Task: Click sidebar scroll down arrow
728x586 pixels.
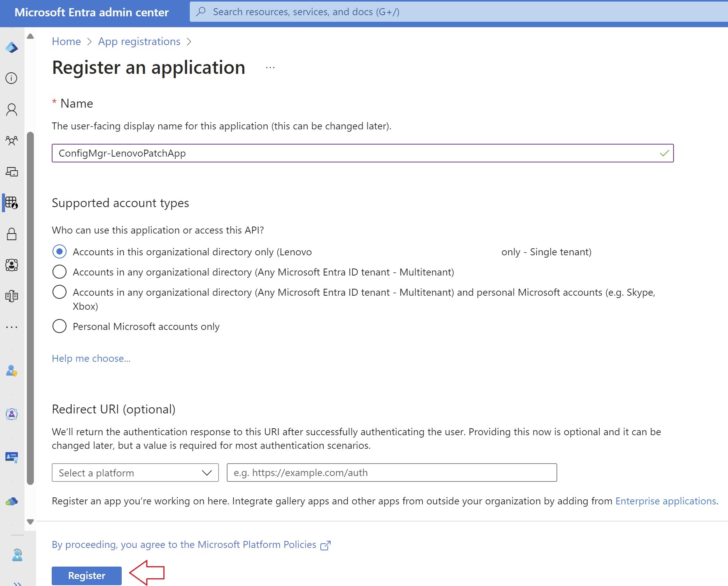Action: (x=30, y=522)
